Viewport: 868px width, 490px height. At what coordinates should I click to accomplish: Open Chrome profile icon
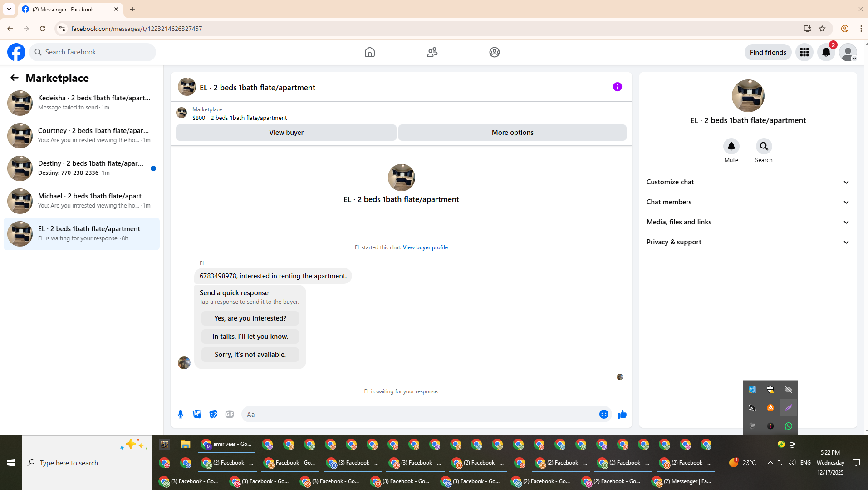tap(845, 29)
